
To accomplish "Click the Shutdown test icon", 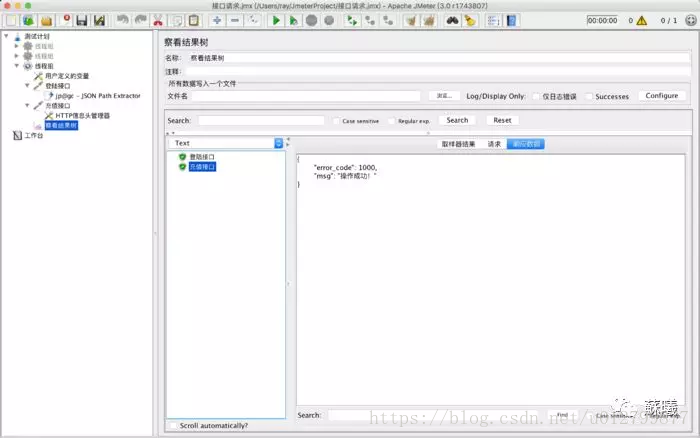I will [x=329, y=21].
